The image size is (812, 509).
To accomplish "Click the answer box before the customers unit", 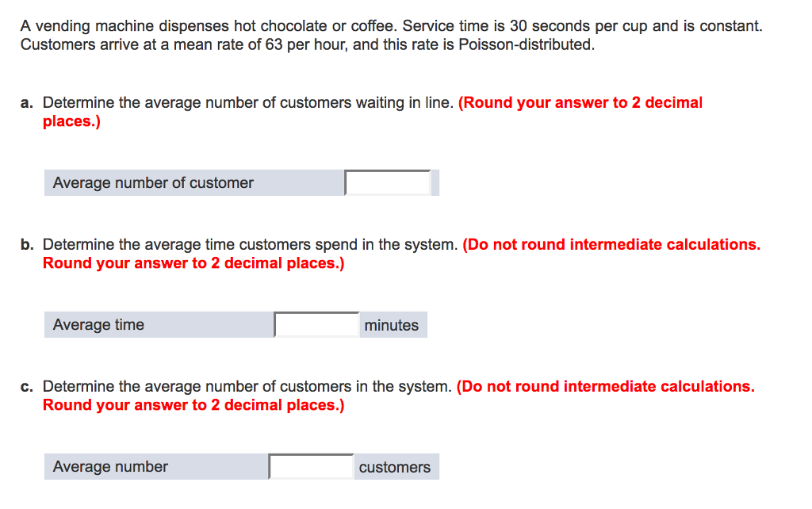I will coord(312,467).
